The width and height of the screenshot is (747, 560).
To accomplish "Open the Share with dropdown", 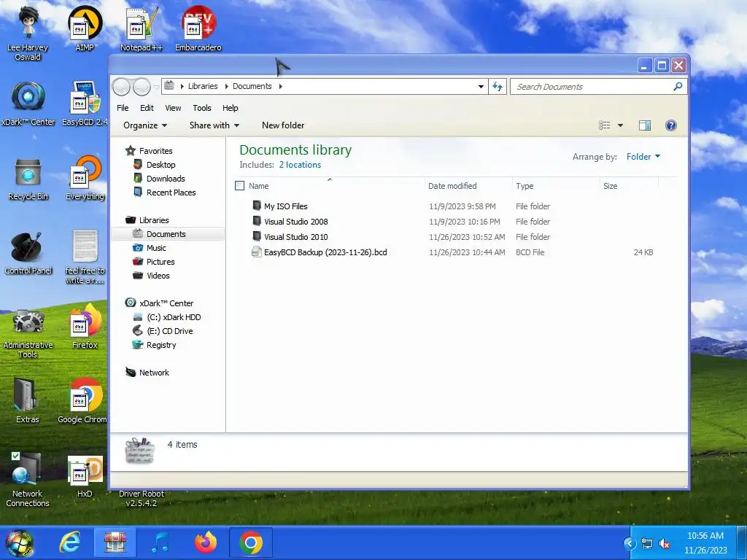I will click(214, 125).
